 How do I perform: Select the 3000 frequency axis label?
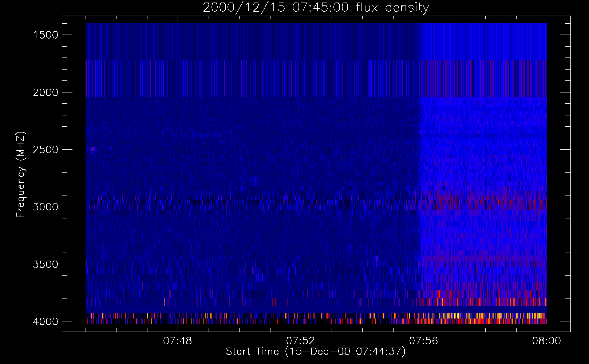(x=46, y=207)
